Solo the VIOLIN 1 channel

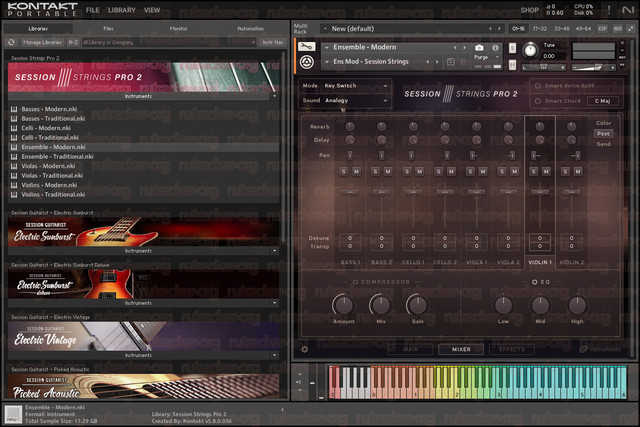tap(533, 171)
